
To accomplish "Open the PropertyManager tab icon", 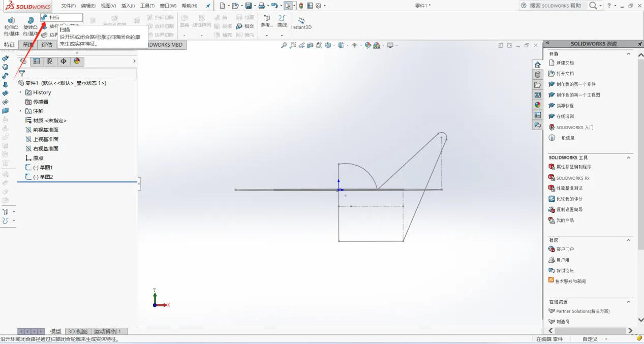I will (37, 61).
